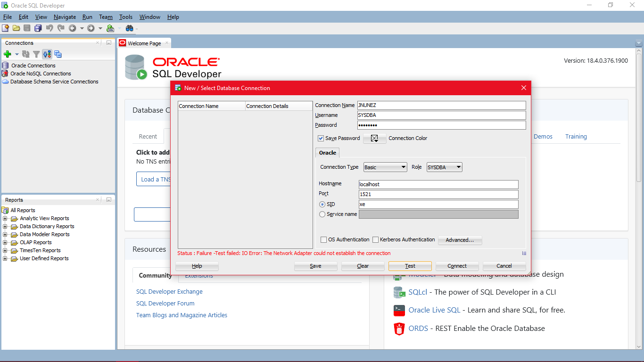Expand the Data Dictionary Reports node
This screenshot has width=644, height=362.
(x=5, y=226)
